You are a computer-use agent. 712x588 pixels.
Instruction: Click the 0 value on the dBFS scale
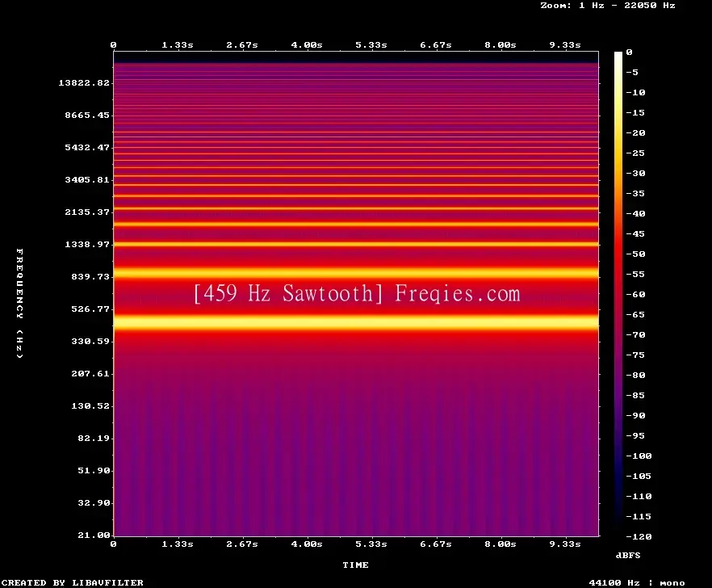pyautogui.click(x=629, y=52)
